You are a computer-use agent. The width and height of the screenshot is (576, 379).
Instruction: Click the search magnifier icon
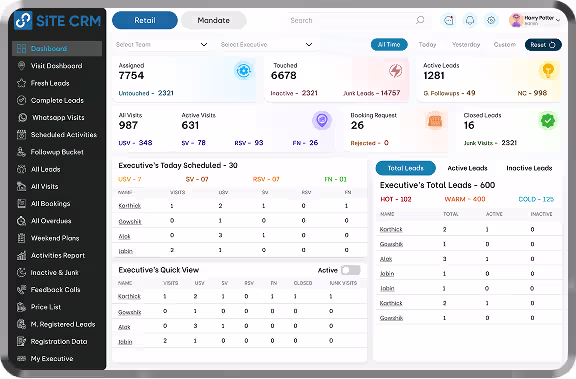pos(420,20)
